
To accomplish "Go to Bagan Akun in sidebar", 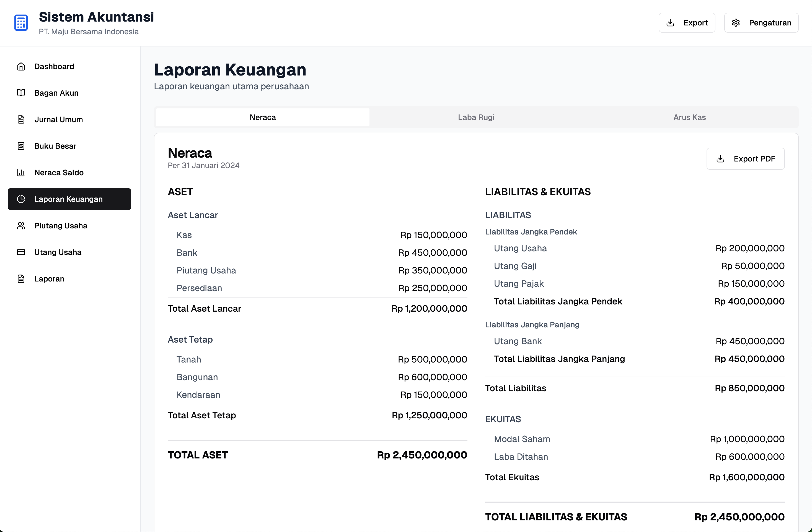I will 69,93.
